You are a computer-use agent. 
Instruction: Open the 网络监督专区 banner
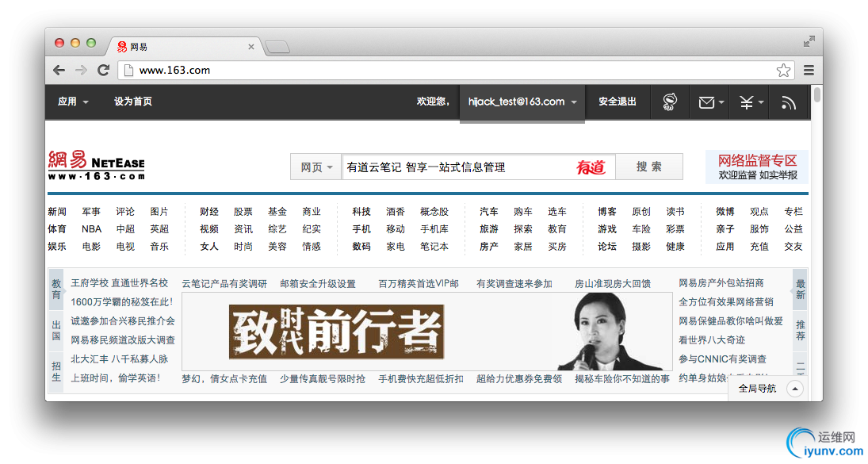pos(757,167)
